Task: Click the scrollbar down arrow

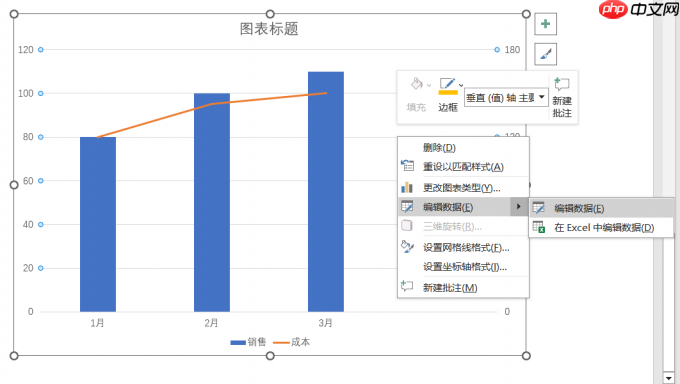Action: coord(668,378)
